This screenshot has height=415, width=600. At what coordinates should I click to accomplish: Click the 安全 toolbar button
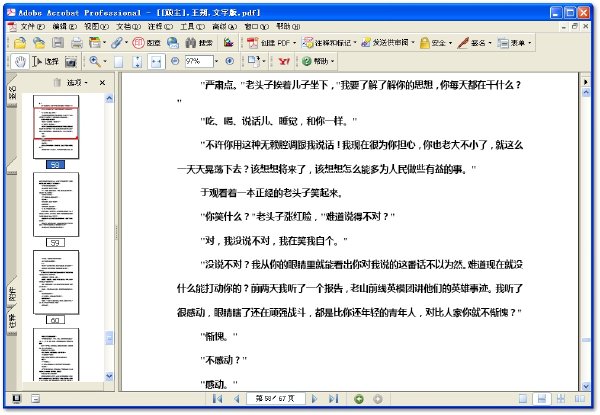click(436, 43)
